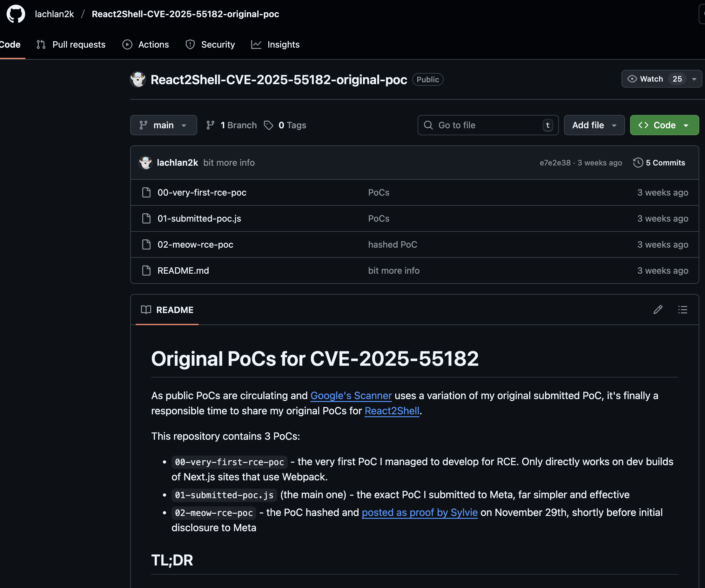Click the GitHub logo icon
This screenshot has width=705, height=588.
[x=16, y=14]
